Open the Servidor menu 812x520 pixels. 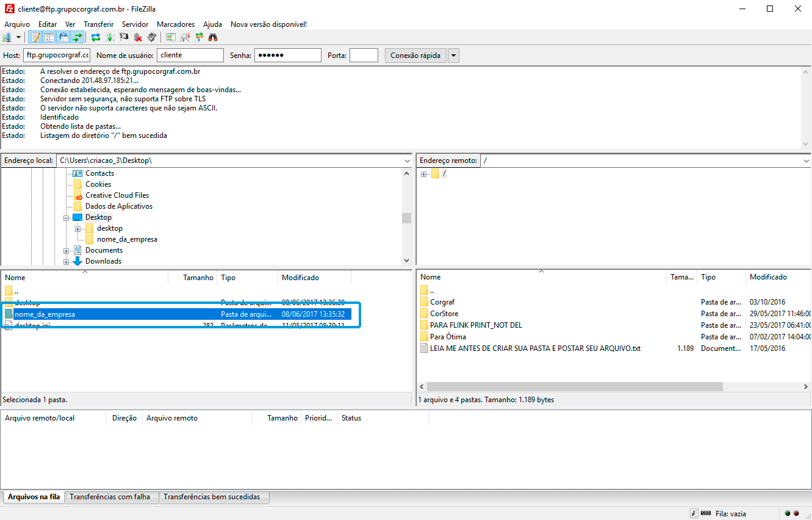(135, 24)
